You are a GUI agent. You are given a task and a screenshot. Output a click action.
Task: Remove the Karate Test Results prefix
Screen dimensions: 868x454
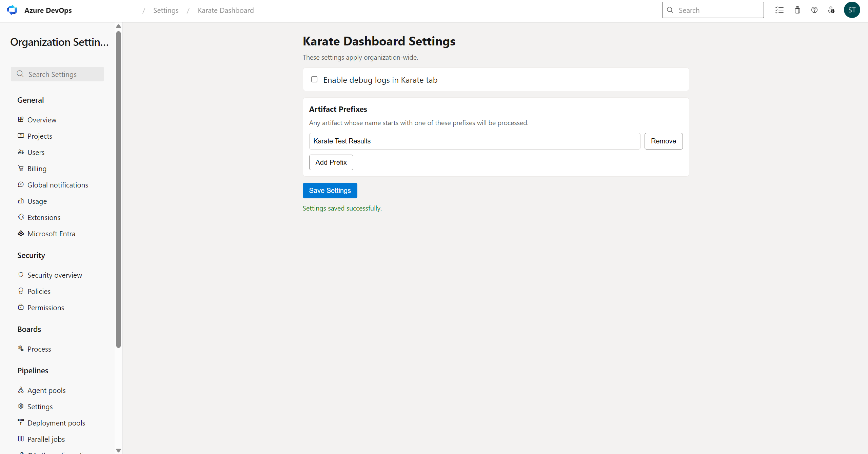(664, 141)
